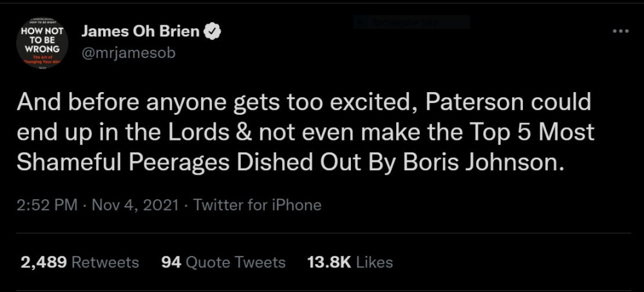The image size is (644, 292).
Task: Click HOW NOT TO BE WRONG avatar text
Action: tap(39, 39)
